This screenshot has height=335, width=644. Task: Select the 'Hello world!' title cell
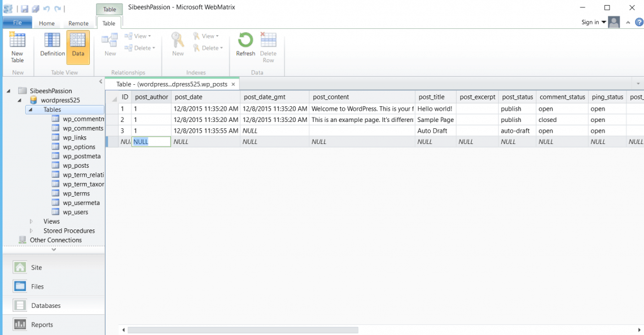[x=436, y=109]
